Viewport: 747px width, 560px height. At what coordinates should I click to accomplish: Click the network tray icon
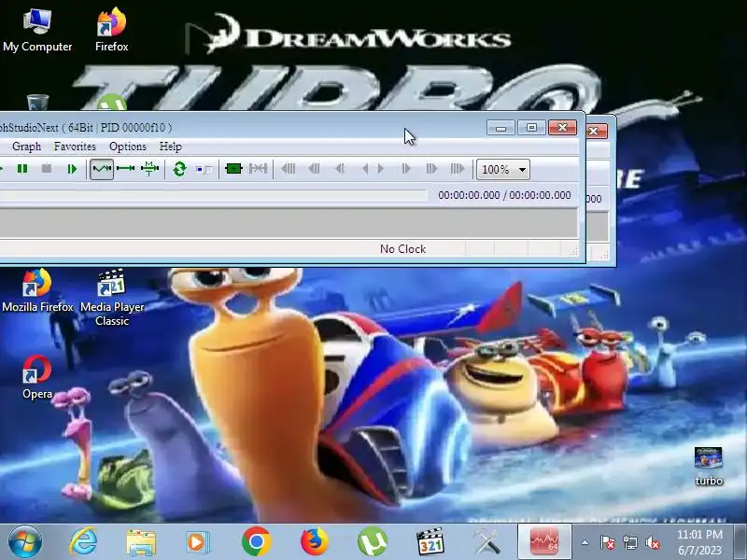(629, 542)
